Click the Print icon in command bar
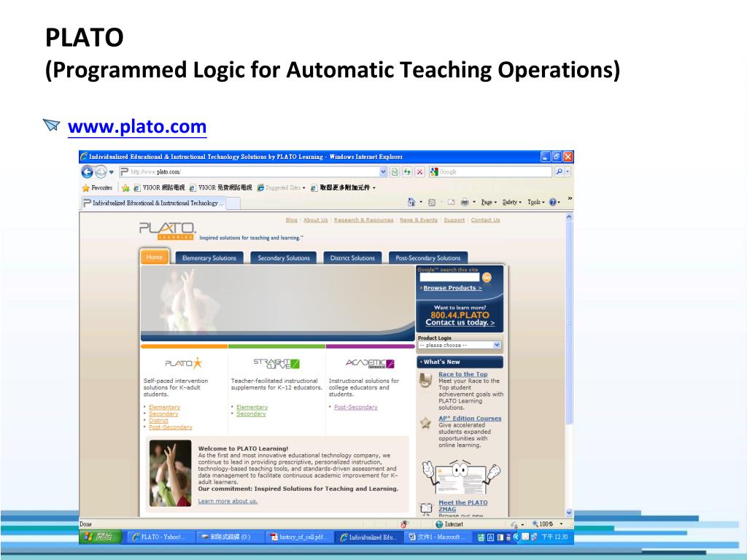The height and width of the screenshot is (560, 747). (x=465, y=203)
